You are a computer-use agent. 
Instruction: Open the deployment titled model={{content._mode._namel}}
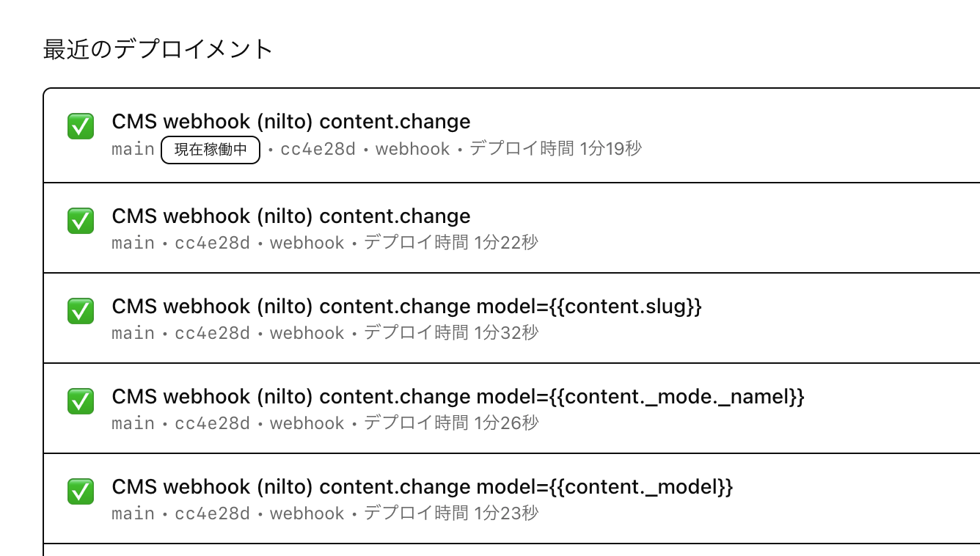458,397
